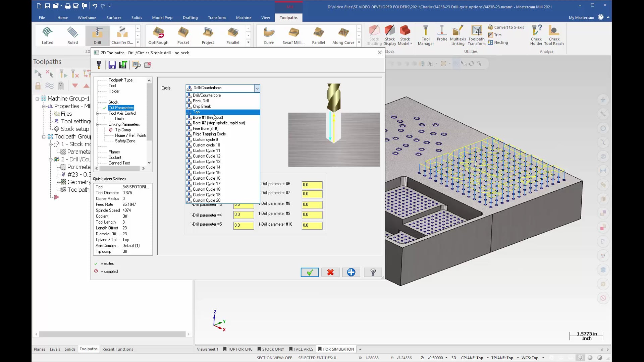Check the Tip Comp parameter checkbox

111,129
